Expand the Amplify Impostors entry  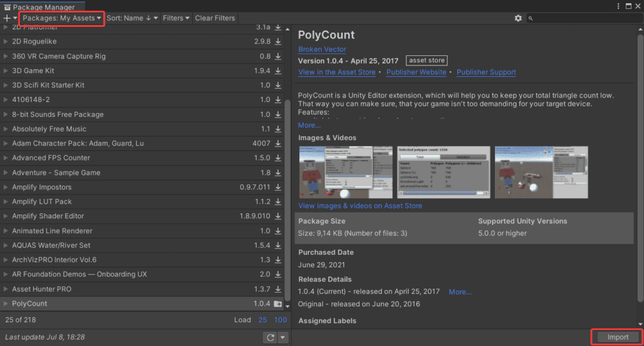point(5,187)
